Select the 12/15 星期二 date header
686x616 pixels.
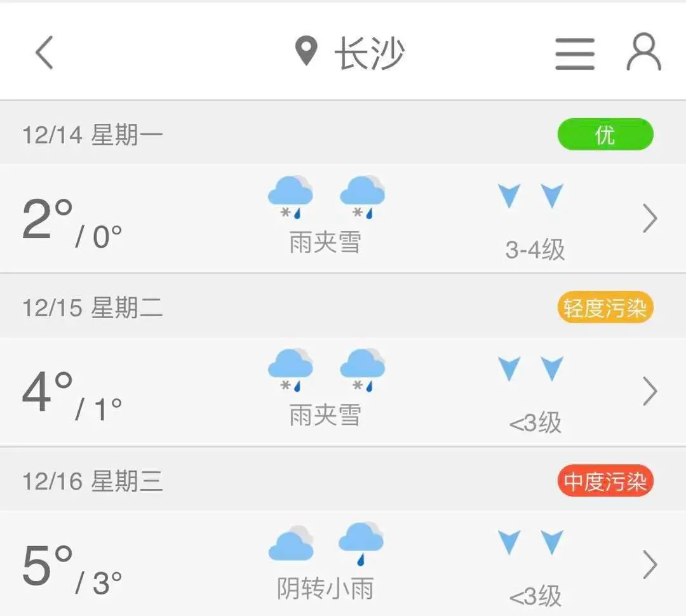tap(93, 308)
